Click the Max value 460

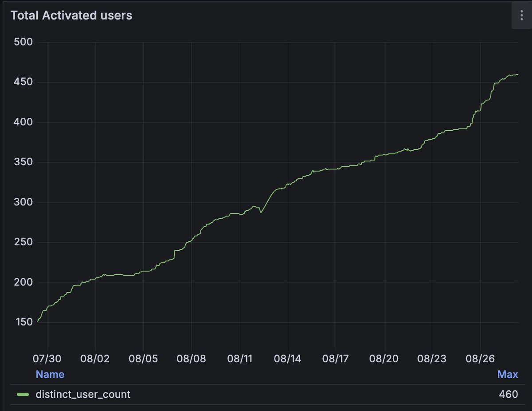(x=509, y=394)
